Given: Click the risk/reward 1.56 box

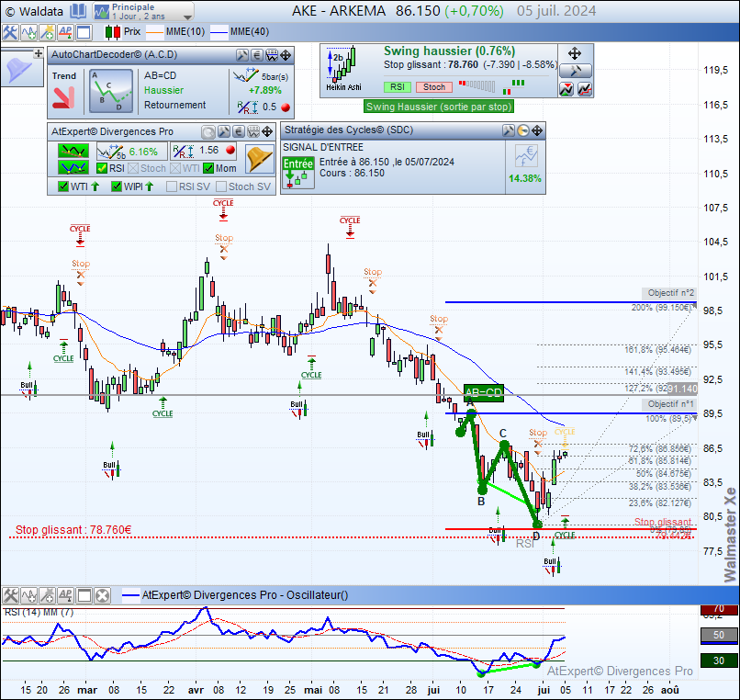Looking at the screenshot, I should coord(204,151).
